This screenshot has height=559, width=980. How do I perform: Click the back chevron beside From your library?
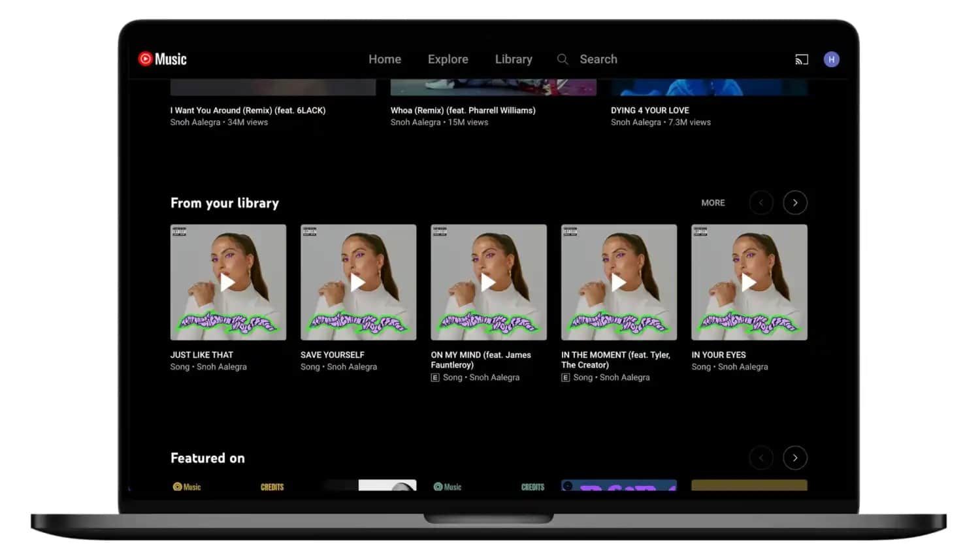coord(761,202)
